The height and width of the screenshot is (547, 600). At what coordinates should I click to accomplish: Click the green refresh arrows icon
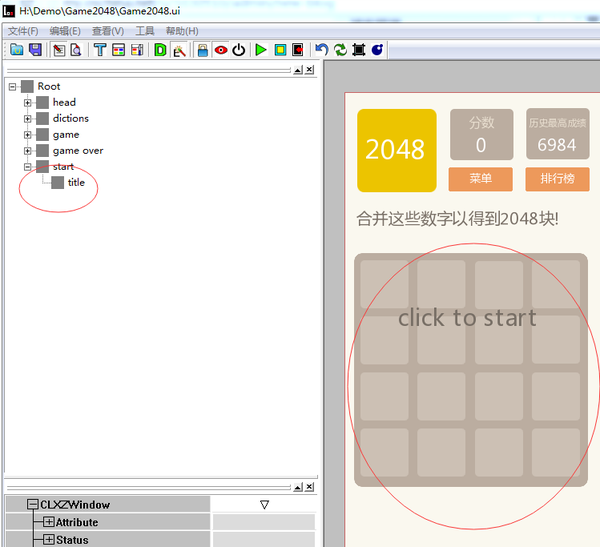coord(340,50)
